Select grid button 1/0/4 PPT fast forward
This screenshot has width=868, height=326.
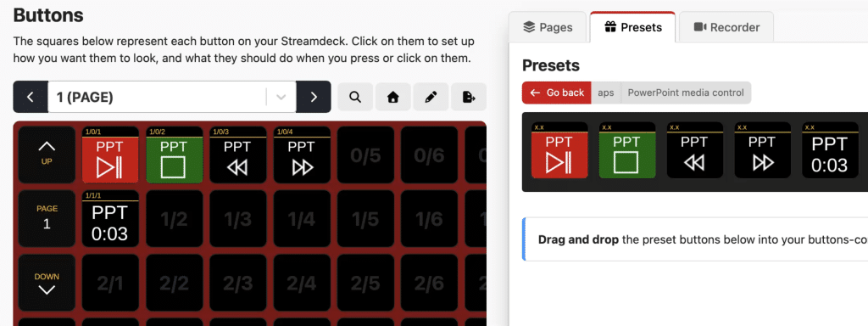(x=302, y=155)
